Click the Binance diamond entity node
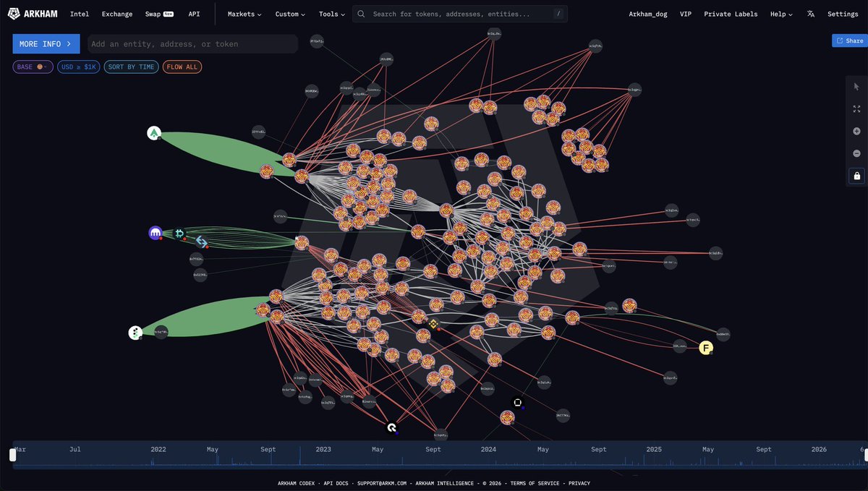Screen dimensions: 868x491 433,324
